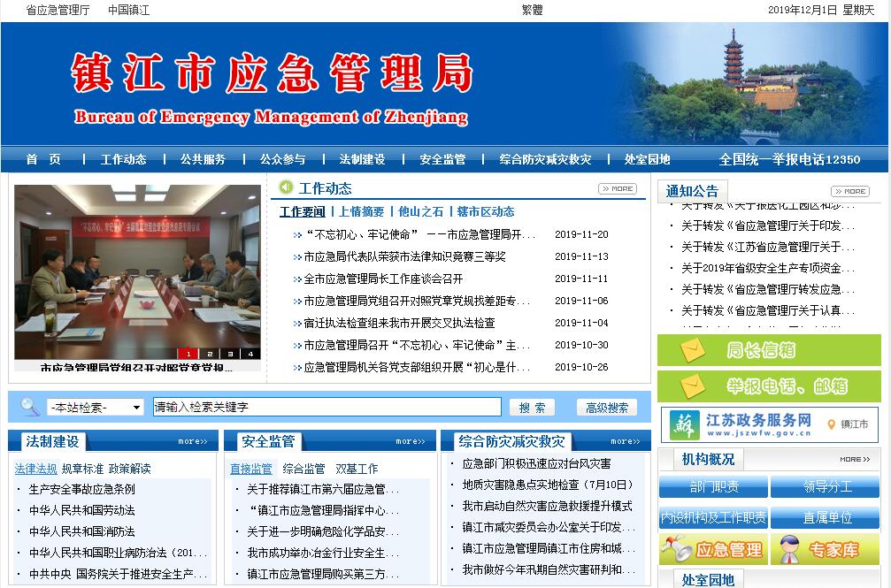The image size is (891, 588).
Task: Click the 局长信箱 envelope banner
Action: point(769,350)
